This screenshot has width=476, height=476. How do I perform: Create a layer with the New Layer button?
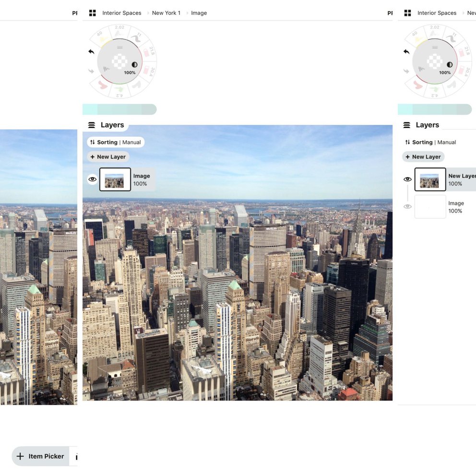[x=108, y=156]
